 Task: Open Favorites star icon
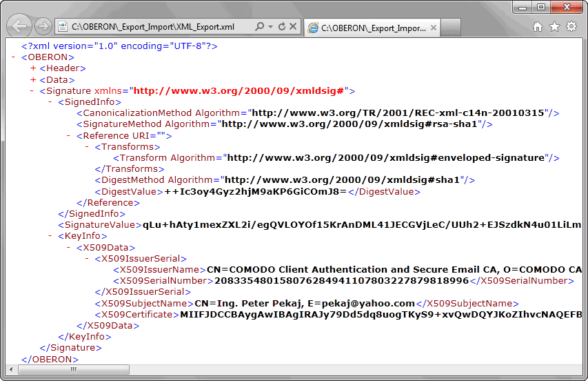(x=554, y=27)
